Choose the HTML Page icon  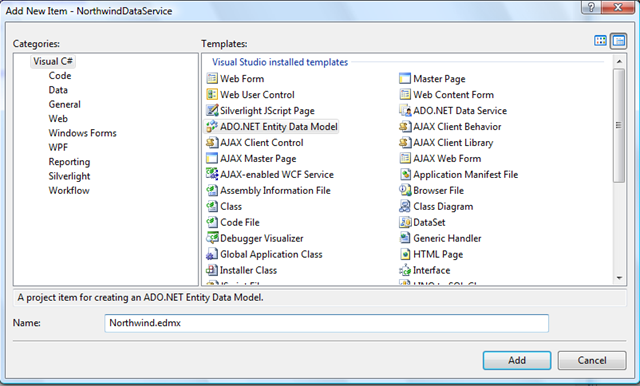click(405, 254)
